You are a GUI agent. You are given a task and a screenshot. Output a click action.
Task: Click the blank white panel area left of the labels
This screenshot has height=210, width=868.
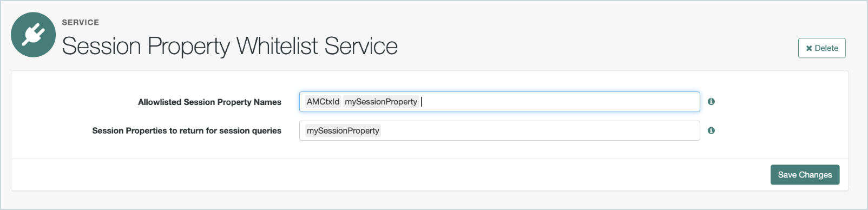(49, 115)
